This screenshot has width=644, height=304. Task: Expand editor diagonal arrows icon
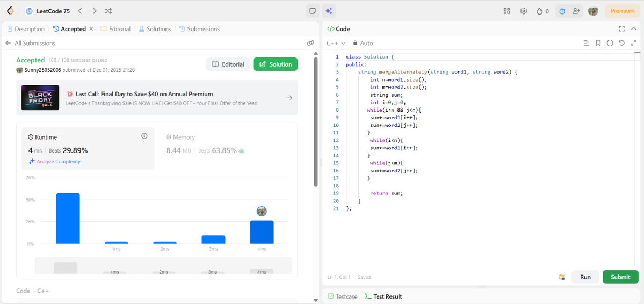[633, 43]
